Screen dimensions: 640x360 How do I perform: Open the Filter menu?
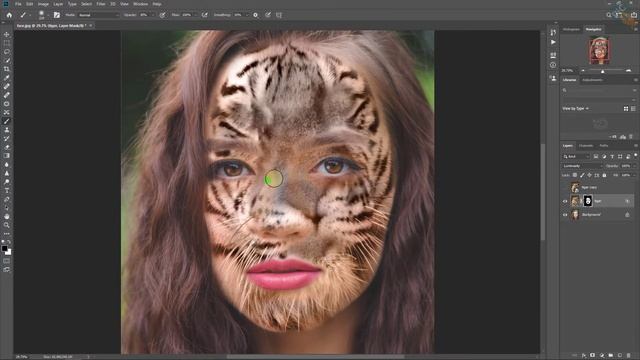point(101,4)
